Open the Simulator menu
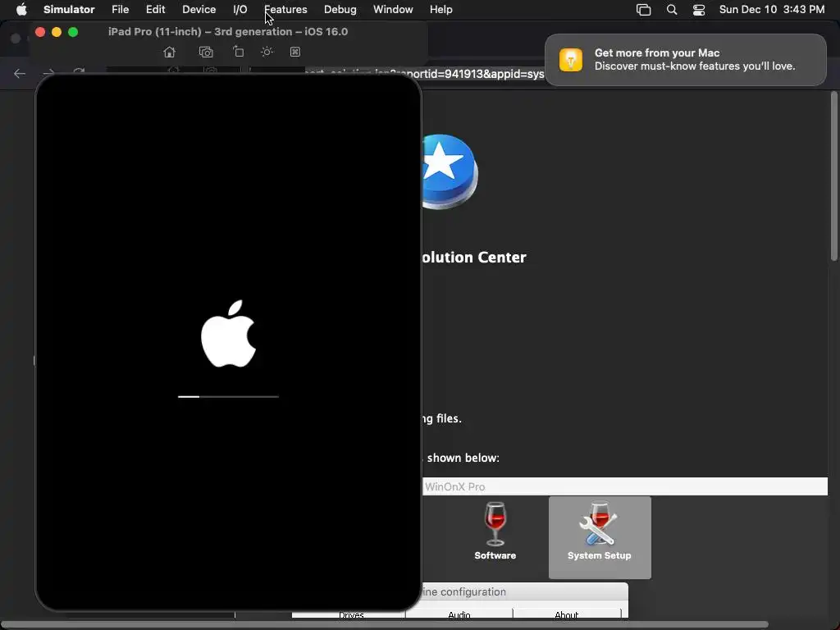 (69, 10)
